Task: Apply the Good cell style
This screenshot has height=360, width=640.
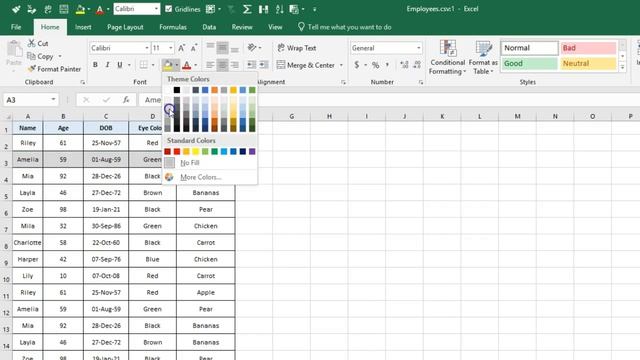Action: (x=529, y=63)
